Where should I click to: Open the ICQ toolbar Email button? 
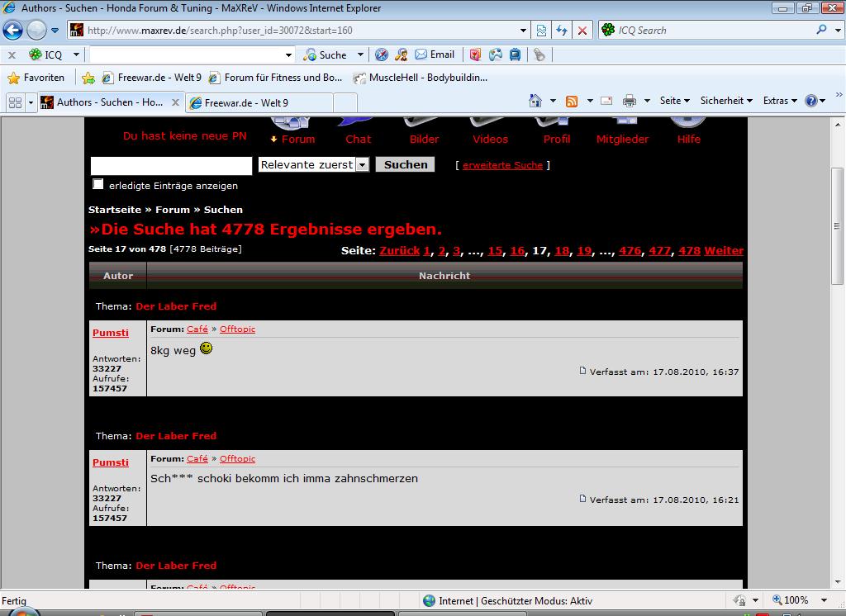coord(435,54)
